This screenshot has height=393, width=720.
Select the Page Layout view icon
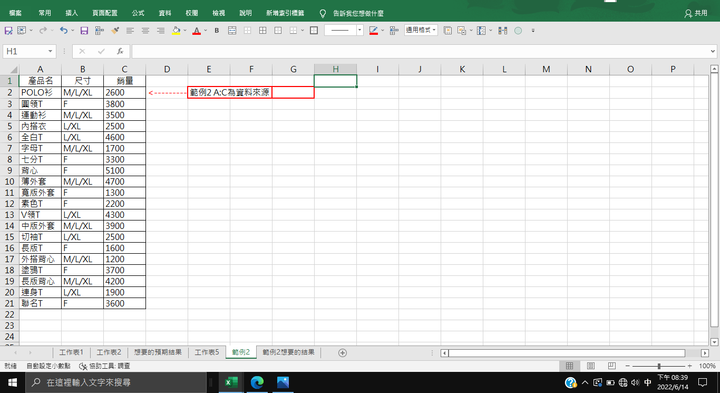pos(591,366)
